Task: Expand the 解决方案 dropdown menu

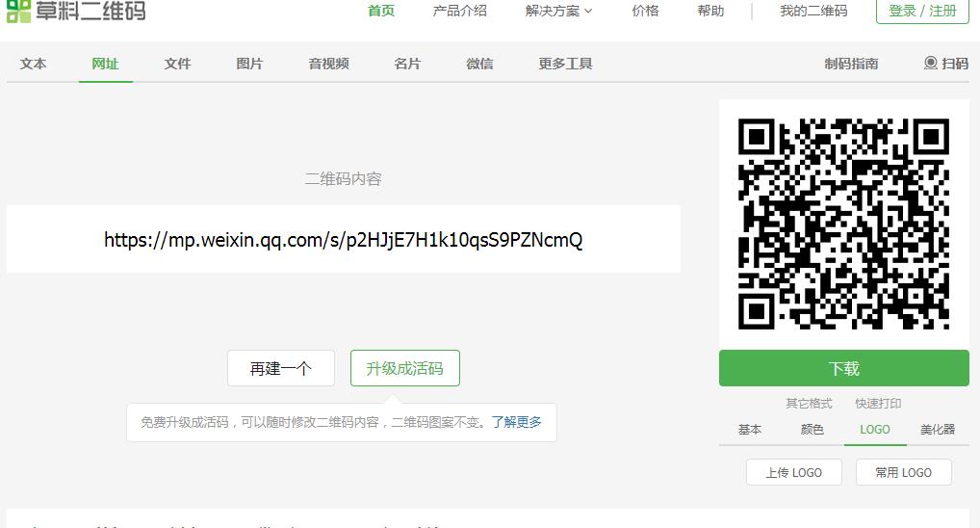Action: pyautogui.click(x=558, y=11)
